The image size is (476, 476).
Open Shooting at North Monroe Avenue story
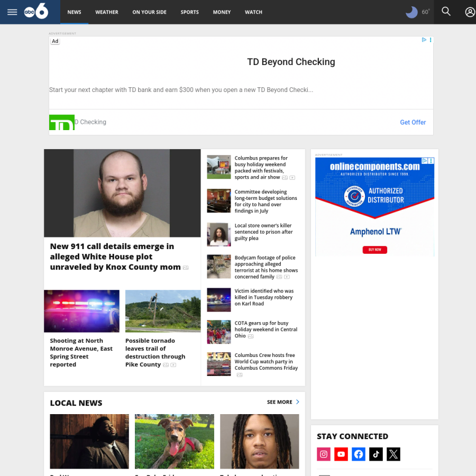click(x=81, y=353)
